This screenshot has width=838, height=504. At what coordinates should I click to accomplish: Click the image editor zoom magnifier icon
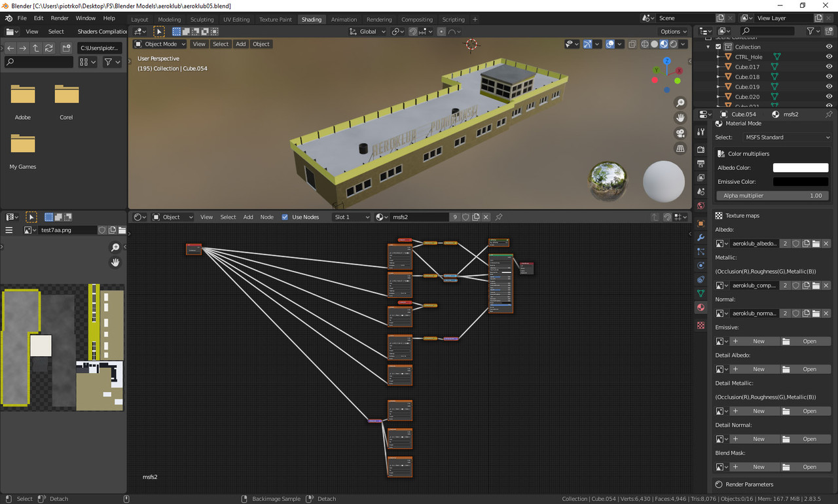[x=115, y=247]
